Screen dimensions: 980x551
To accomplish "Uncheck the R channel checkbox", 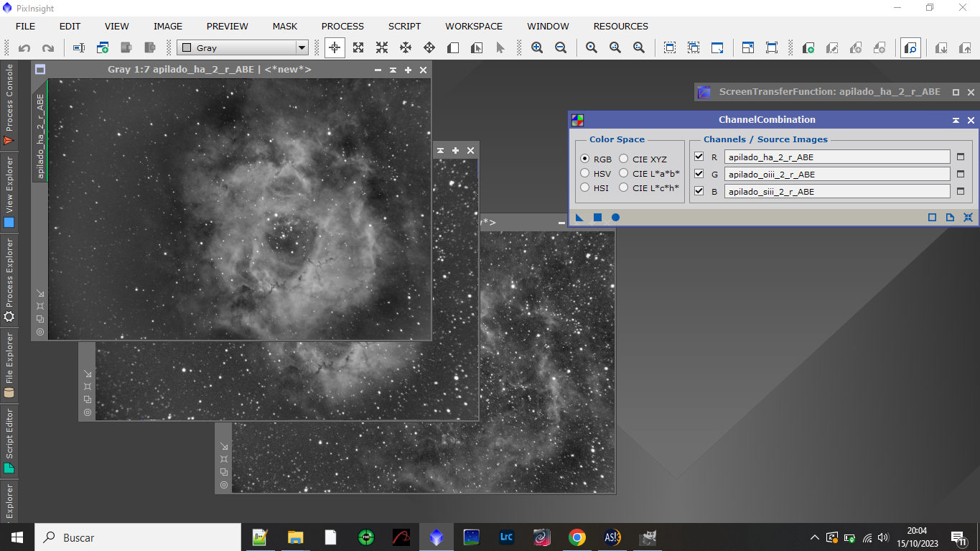I will (x=699, y=157).
